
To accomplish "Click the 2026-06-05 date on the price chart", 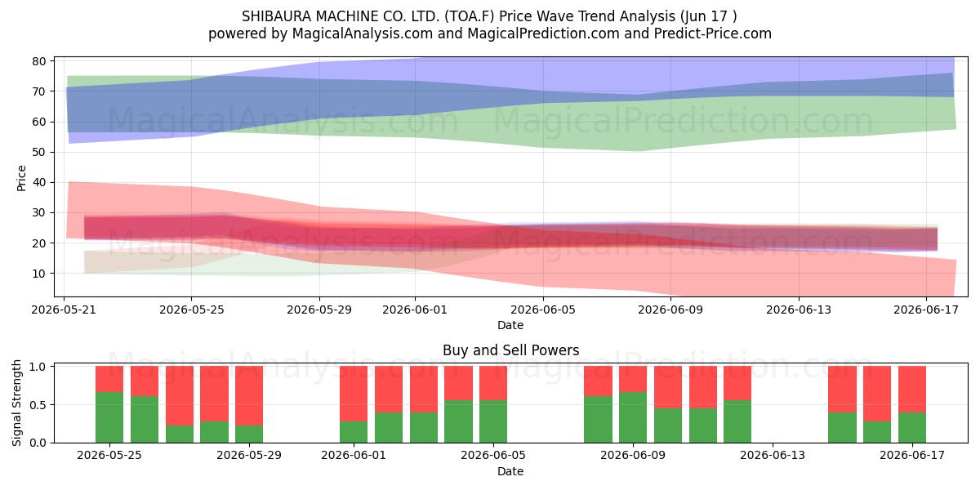I will (543, 310).
